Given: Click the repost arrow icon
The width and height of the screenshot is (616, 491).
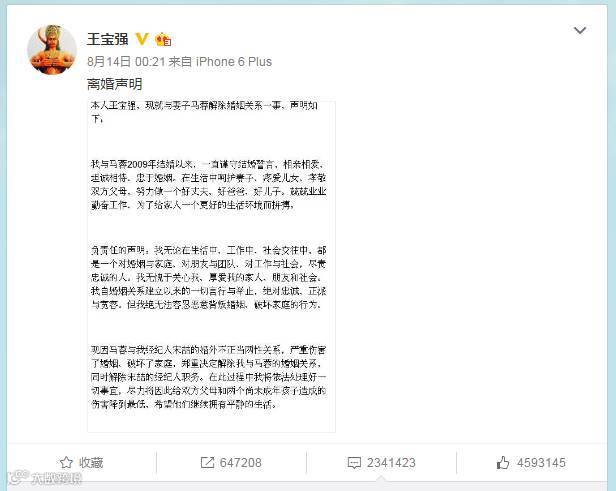Looking at the screenshot, I should (207, 462).
